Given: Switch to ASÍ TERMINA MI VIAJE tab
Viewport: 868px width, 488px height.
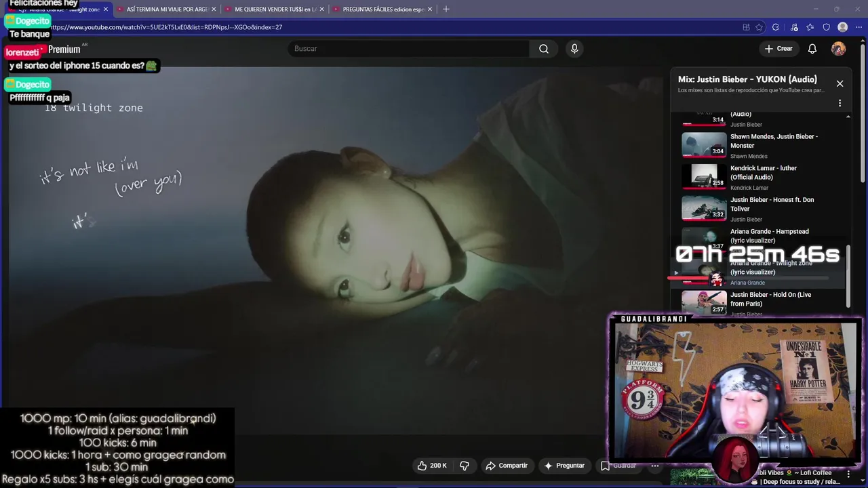Looking at the screenshot, I should click(x=167, y=9).
